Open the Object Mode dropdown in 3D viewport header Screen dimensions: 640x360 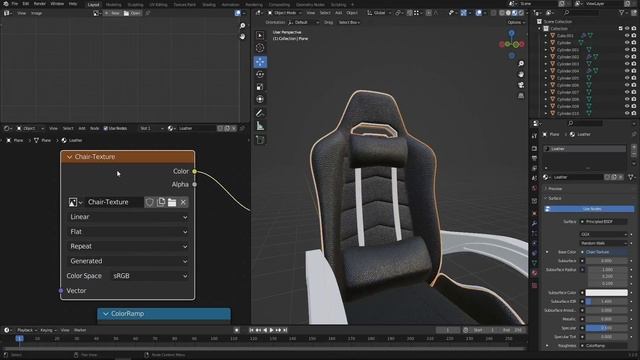click(285, 13)
